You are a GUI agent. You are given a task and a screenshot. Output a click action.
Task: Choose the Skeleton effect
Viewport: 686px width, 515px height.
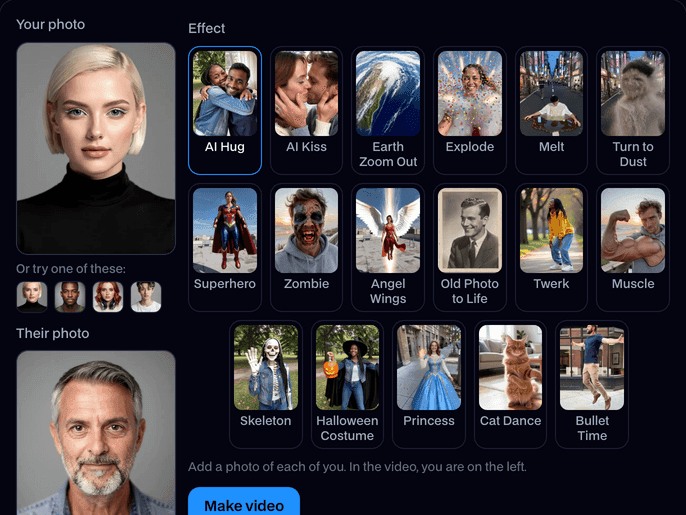coord(266,384)
